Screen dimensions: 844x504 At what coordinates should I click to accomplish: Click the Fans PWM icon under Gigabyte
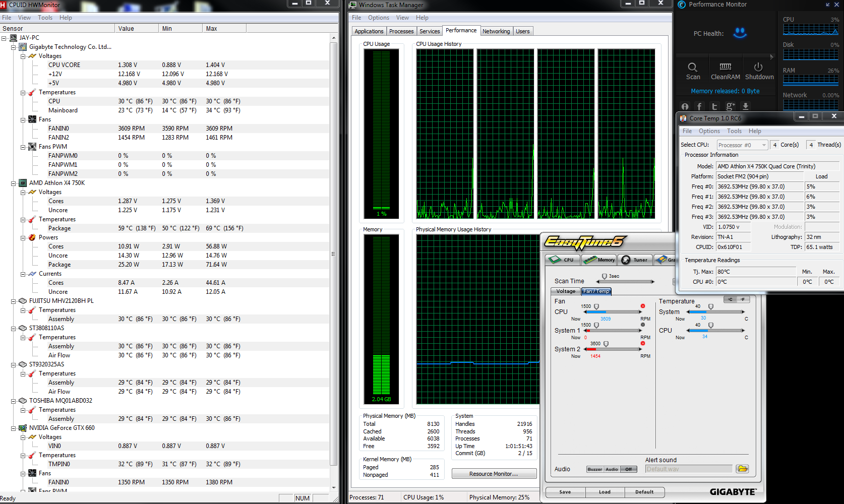pyautogui.click(x=32, y=147)
